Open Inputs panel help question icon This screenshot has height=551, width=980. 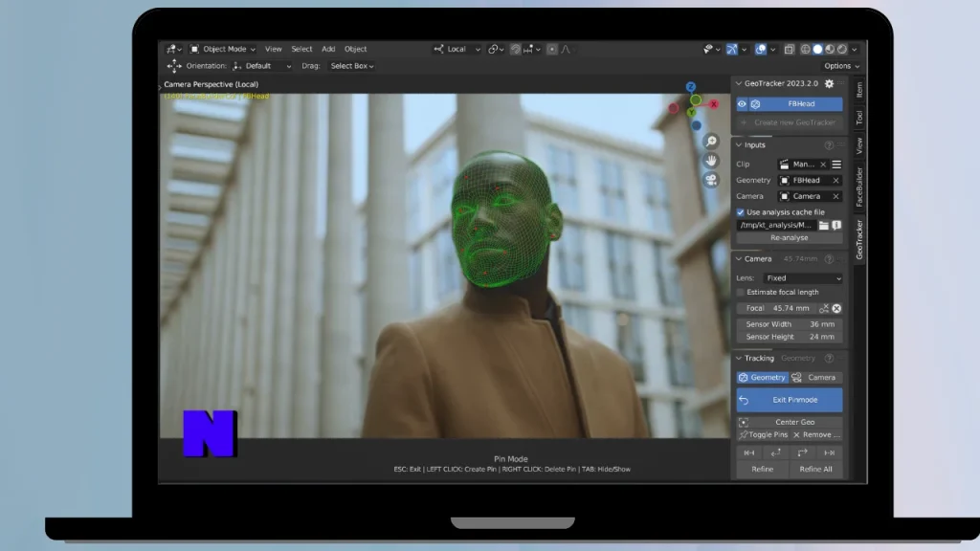point(829,145)
